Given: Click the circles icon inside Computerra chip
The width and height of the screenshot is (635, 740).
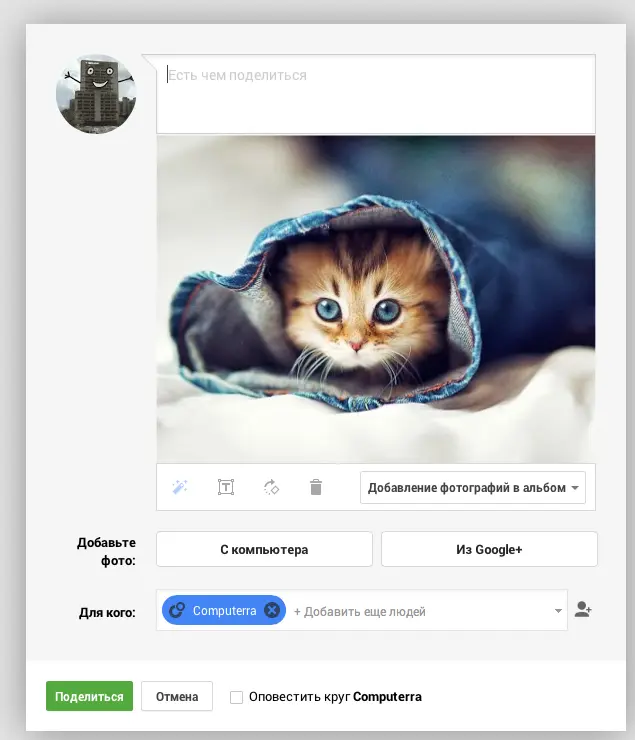Looking at the screenshot, I should (177, 610).
